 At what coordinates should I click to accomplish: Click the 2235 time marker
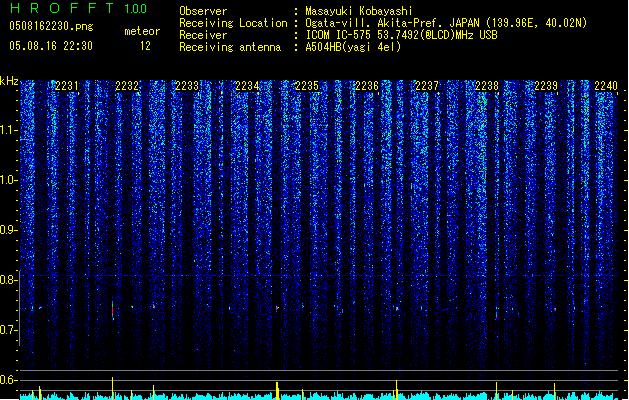(x=306, y=86)
